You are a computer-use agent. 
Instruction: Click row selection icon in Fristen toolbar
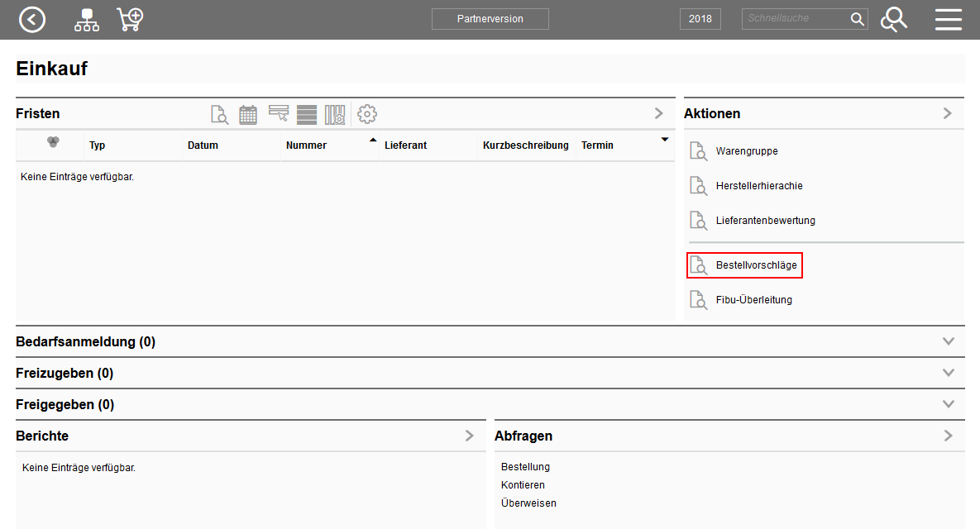278,113
